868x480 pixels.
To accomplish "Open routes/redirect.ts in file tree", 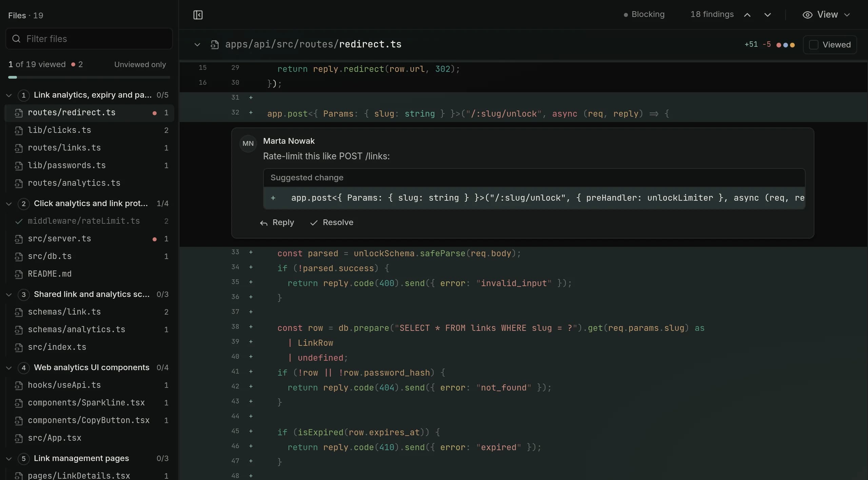I will pyautogui.click(x=89, y=113).
